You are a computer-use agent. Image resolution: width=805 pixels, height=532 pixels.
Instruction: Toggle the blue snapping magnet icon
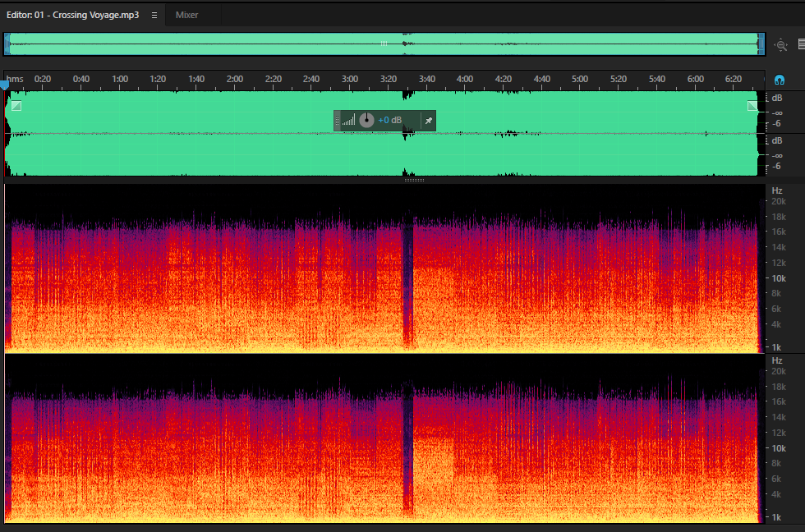780,80
